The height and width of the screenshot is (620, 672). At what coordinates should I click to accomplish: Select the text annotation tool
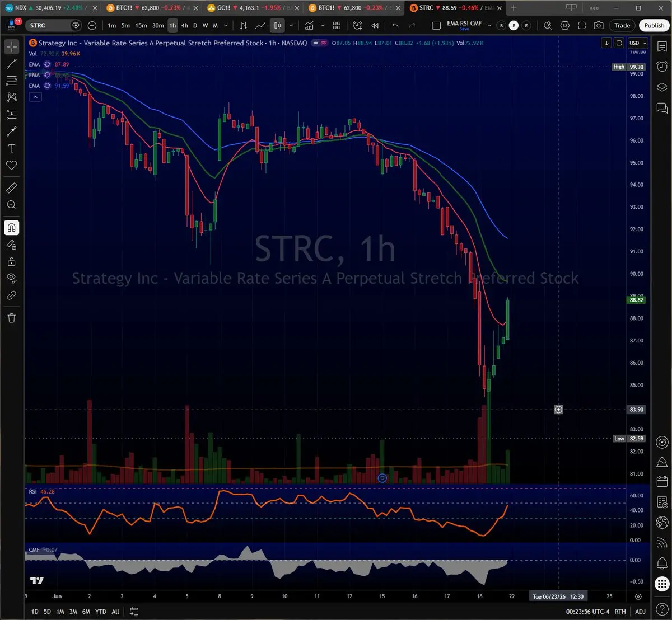coord(11,148)
